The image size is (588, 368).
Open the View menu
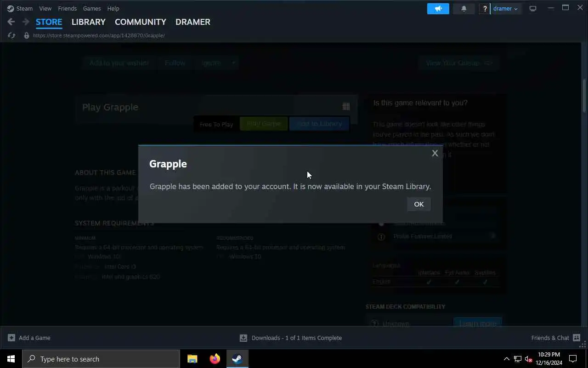tap(45, 8)
